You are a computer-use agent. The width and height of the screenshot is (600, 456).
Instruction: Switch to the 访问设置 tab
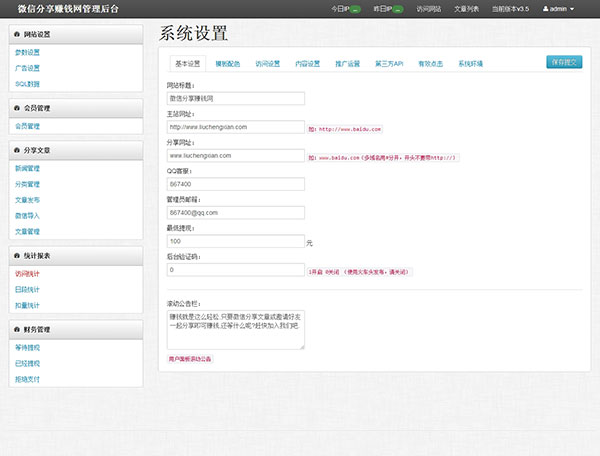click(x=267, y=63)
